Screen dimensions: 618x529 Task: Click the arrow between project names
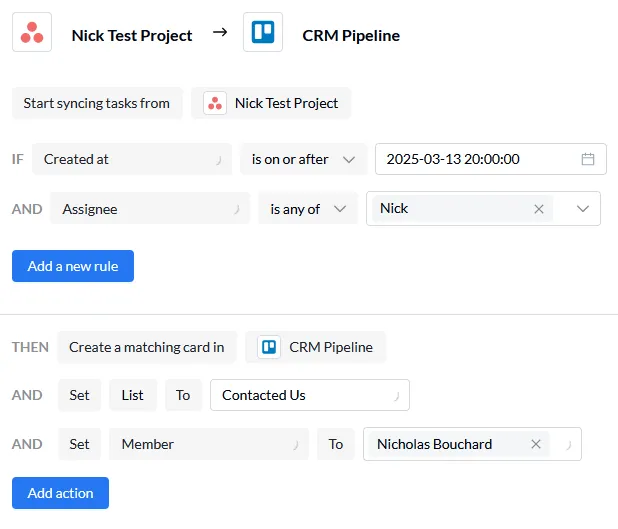[219, 34]
